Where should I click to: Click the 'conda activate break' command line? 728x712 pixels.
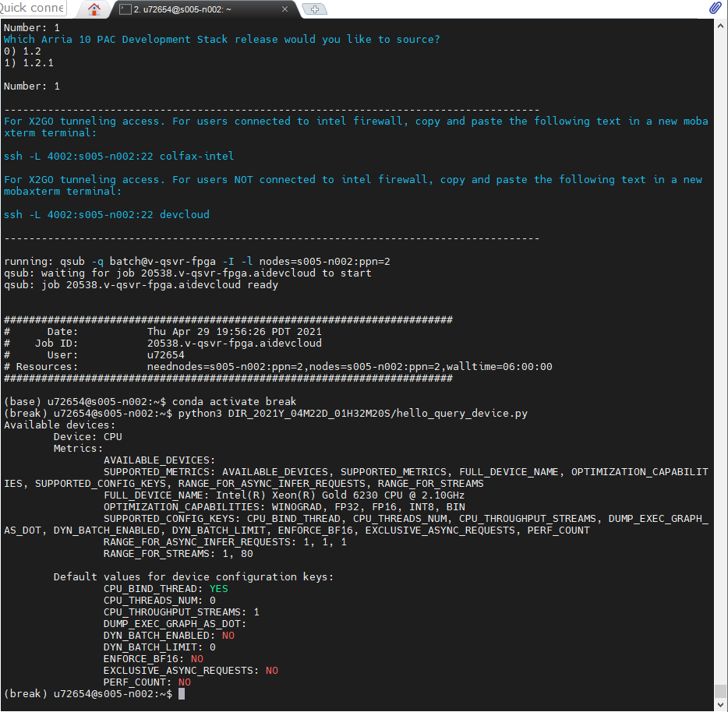pos(150,402)
